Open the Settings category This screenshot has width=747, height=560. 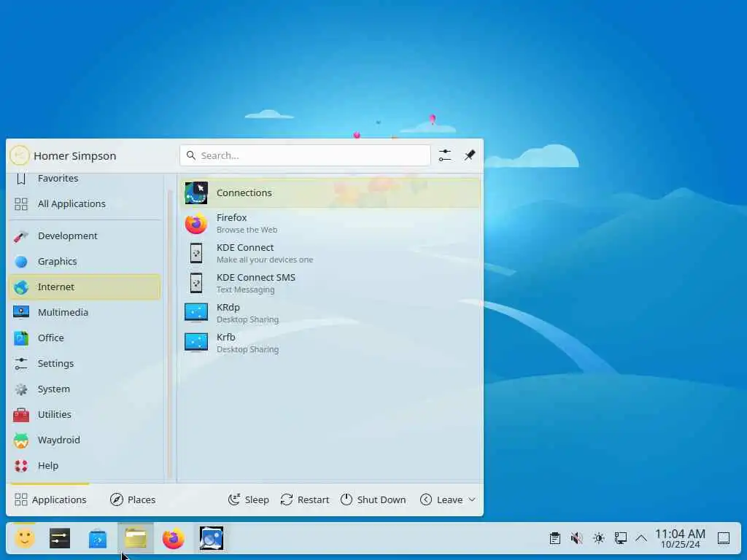85,364
